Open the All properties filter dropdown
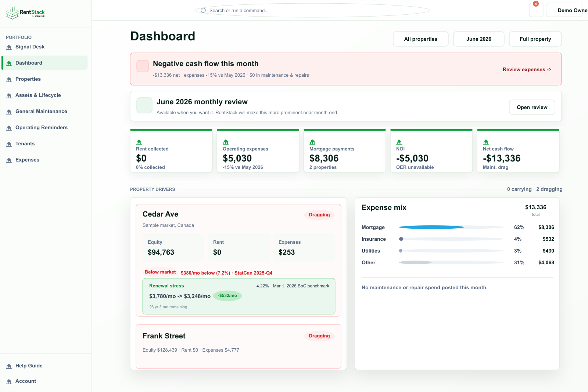588x392 pixels. 421,39
